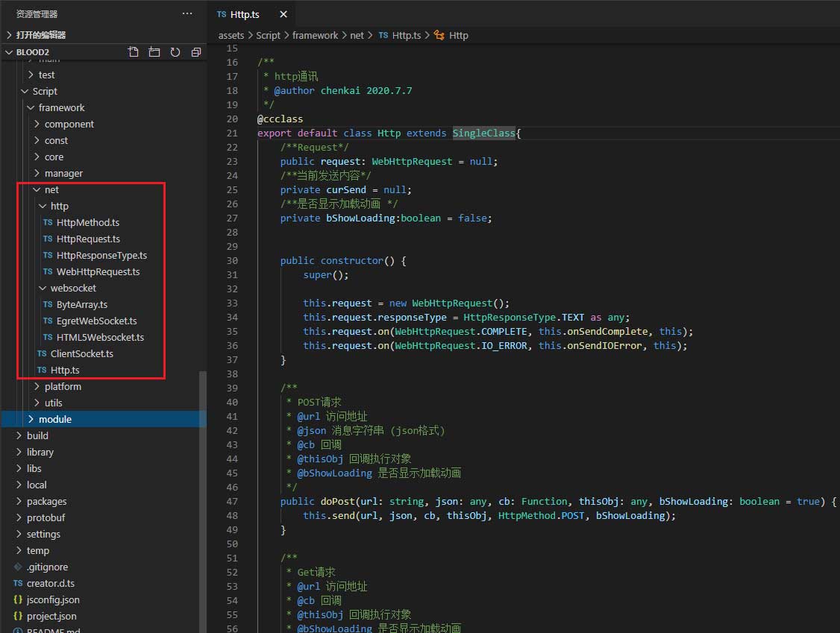Expand the protobuf folder
840x633 pixels.
tap(19, 517)
